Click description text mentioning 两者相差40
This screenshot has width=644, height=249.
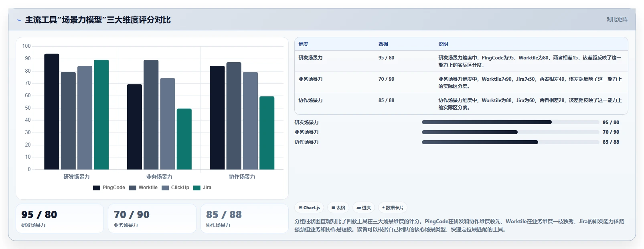530,82
